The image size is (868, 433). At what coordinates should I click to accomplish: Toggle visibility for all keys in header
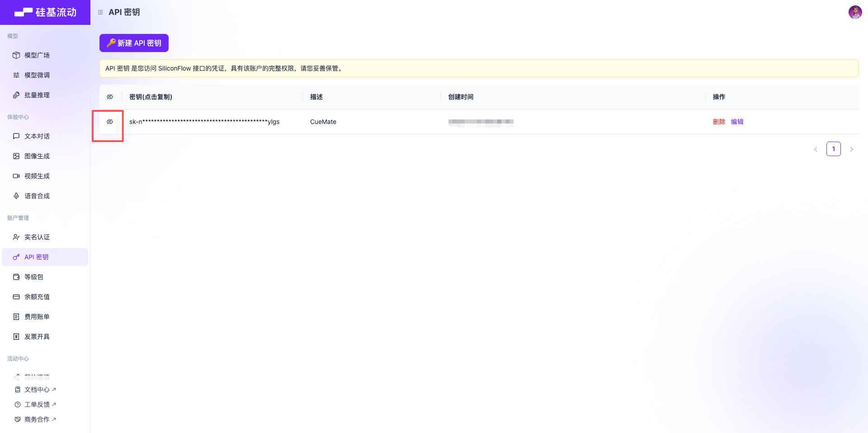[110, 96]
